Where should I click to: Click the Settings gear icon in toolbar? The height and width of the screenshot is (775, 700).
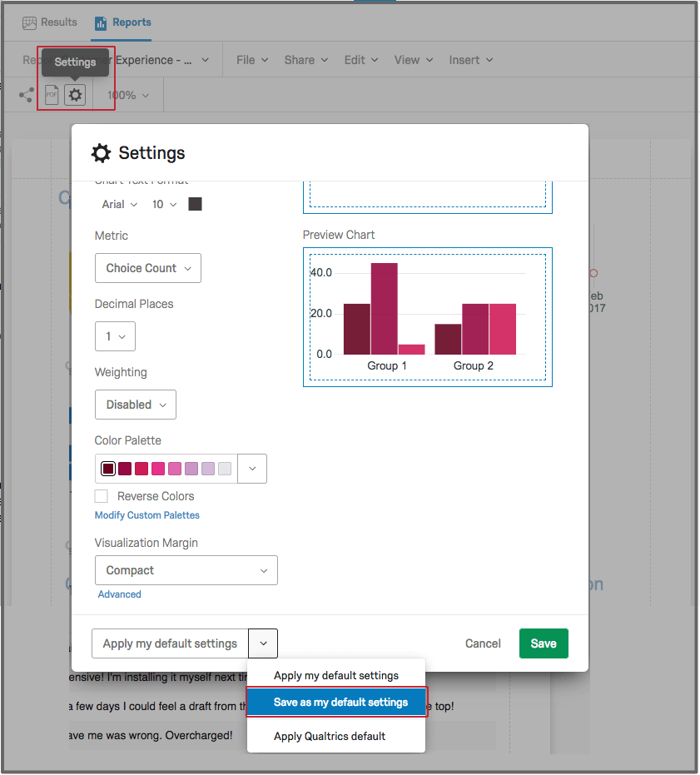click(x=75, y=95)
